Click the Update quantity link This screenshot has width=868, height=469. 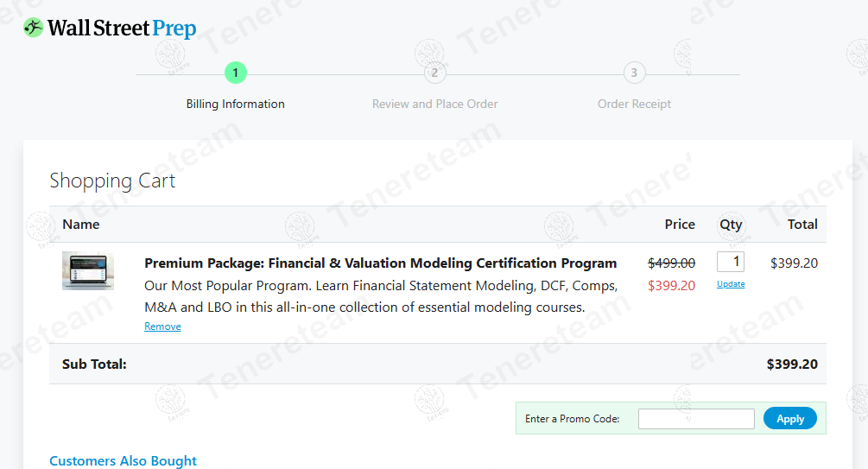point(731,284)
